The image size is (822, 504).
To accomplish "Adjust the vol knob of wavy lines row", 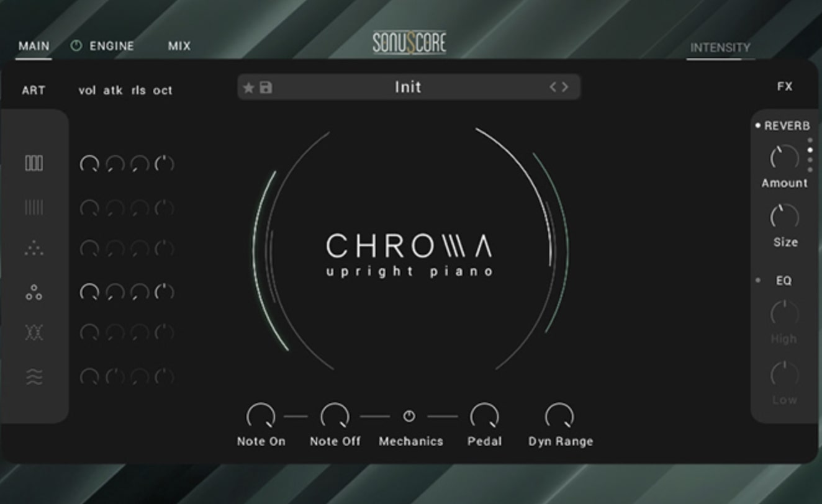I will tap(89, 376).
